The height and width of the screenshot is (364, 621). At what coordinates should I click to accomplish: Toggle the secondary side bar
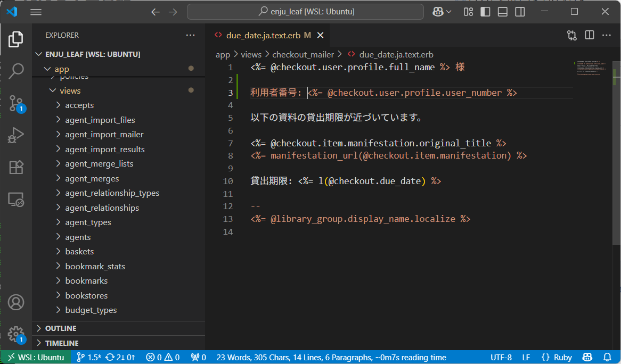(x=520, y=12)
